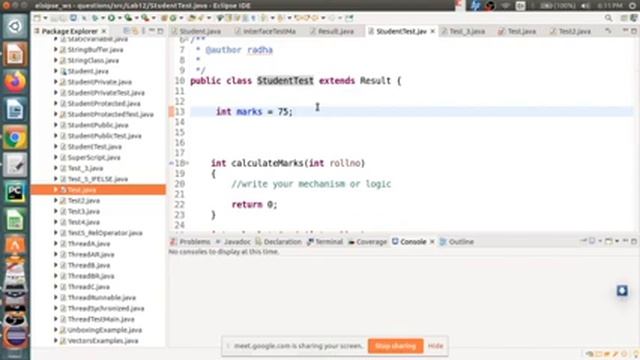640x360 pixels.
Task: Expand the StringBuffer.java tree node
Action: [x=56, y=49]
